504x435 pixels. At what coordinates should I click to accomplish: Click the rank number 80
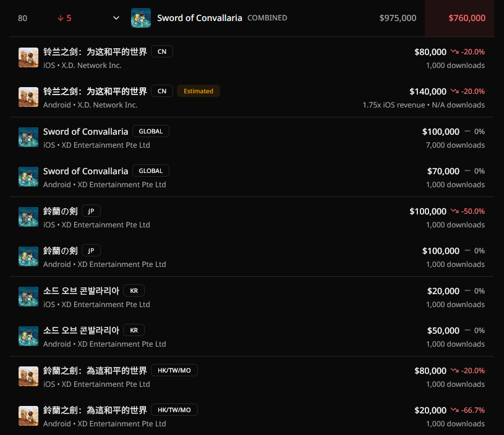pyautogui.click(x=22, y=18)
